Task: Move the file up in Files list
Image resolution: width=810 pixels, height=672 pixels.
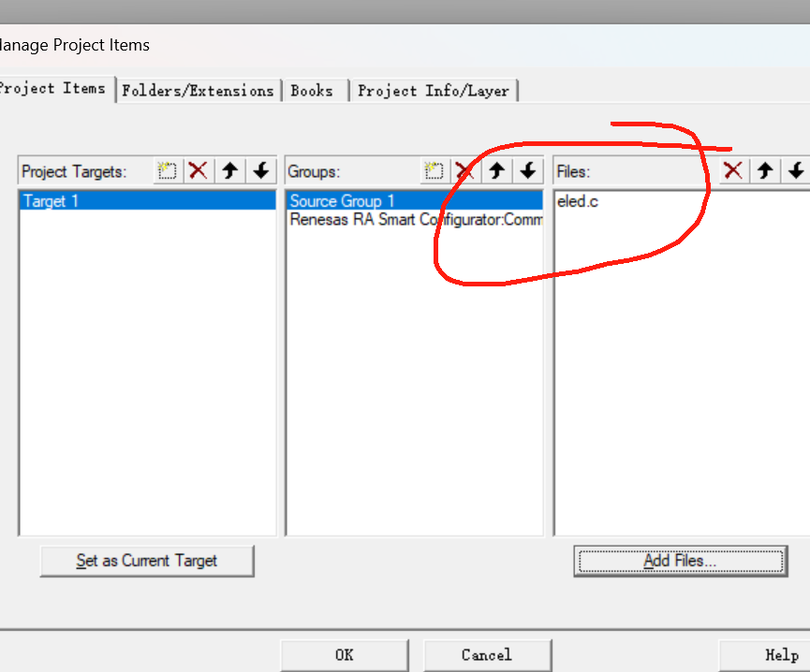Action: coord(766,170)
